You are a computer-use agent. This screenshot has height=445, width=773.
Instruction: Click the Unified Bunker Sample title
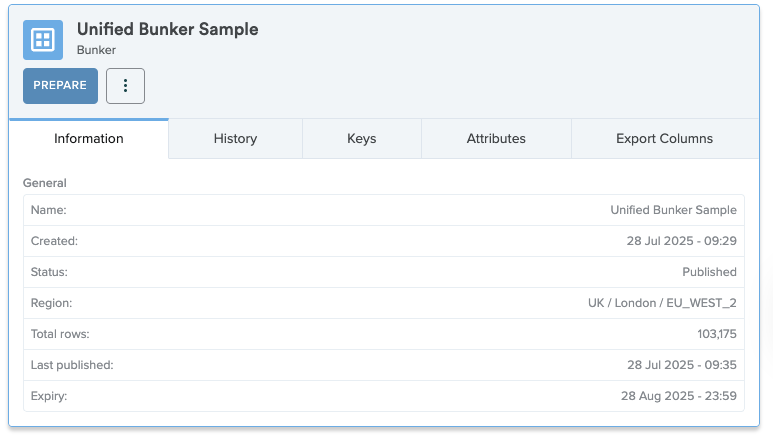click(168, 30)
